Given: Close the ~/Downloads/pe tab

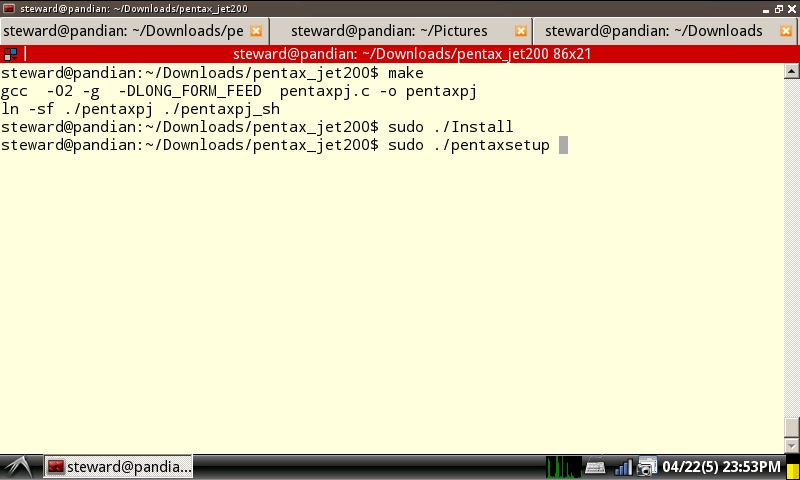Looking at the screenshot, I should tap(256, 31).
